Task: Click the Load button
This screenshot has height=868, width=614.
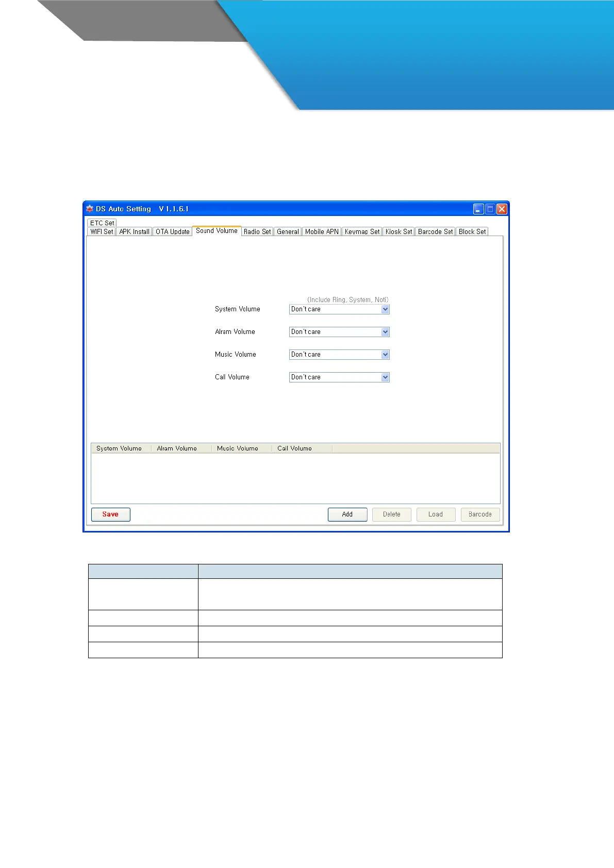Action: click(x=436, y=514)
